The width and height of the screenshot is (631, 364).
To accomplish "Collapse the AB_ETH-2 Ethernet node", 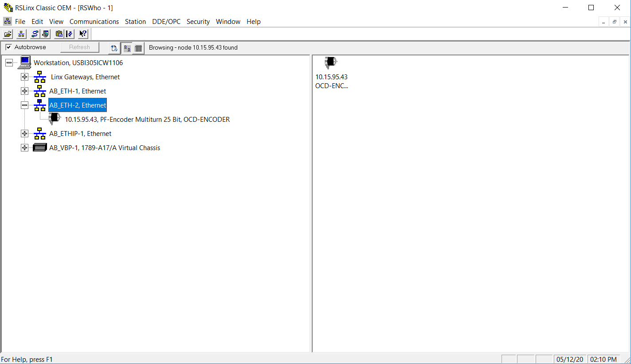I will pos(25,105).
